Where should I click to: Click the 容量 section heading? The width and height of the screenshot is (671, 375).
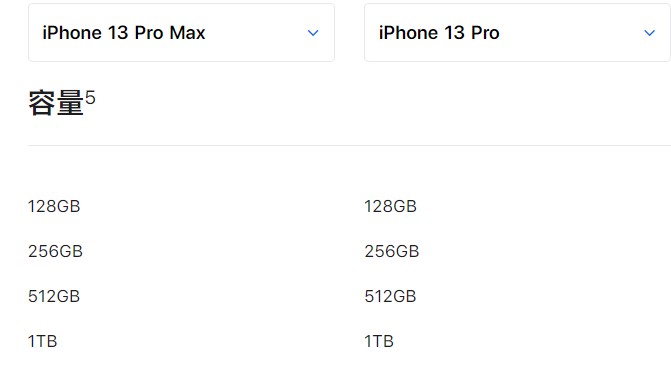pyautogui.click(x=56, y=103)
